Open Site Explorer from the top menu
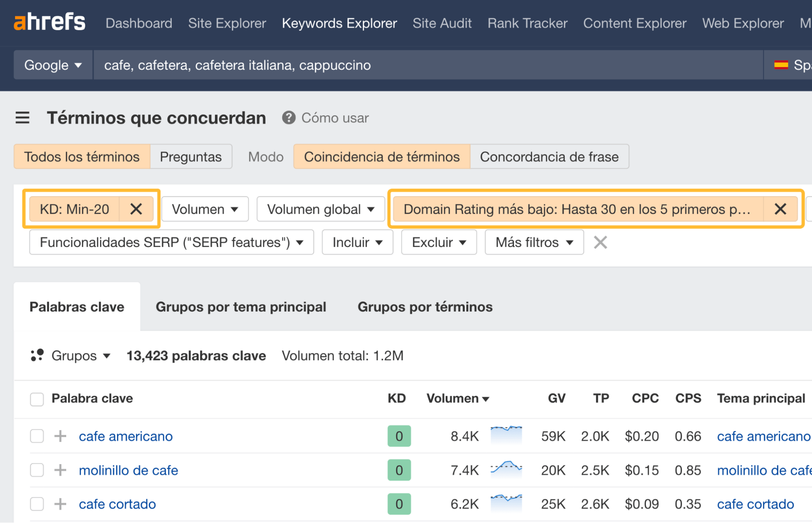Screen dimensions: 812x523 [227, 23]
